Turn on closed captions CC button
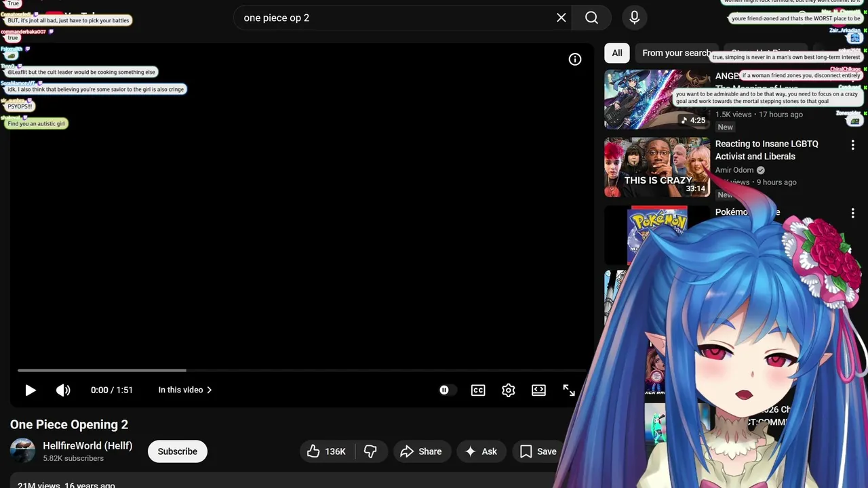 click(x=478, y=390)
